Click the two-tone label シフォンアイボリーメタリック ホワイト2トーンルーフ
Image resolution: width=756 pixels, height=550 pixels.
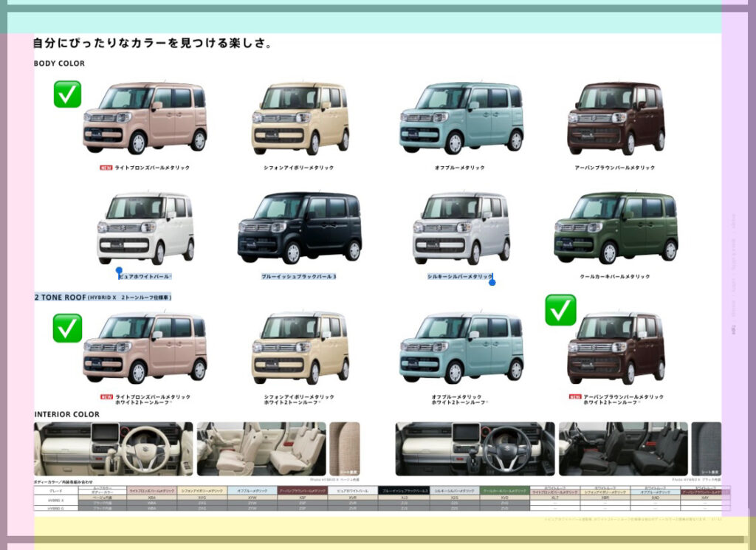[299, 399]
